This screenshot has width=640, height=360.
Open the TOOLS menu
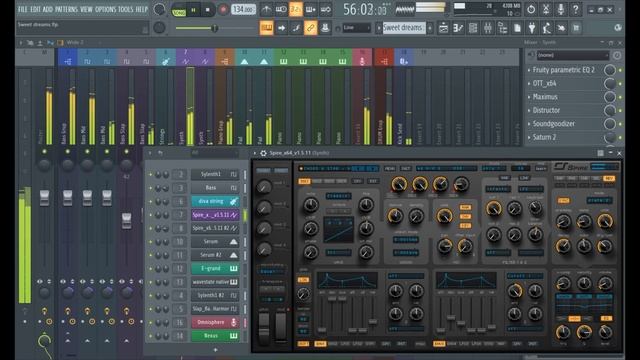[x=125, y=9]
